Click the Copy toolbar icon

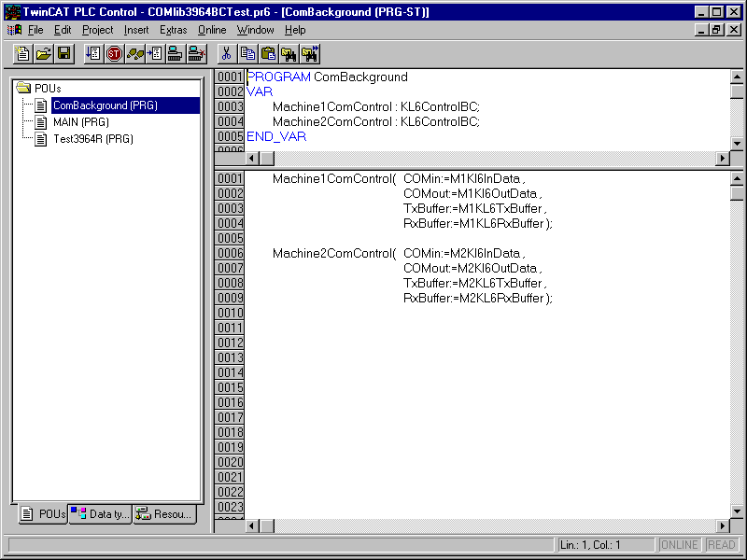coord(247,53)
